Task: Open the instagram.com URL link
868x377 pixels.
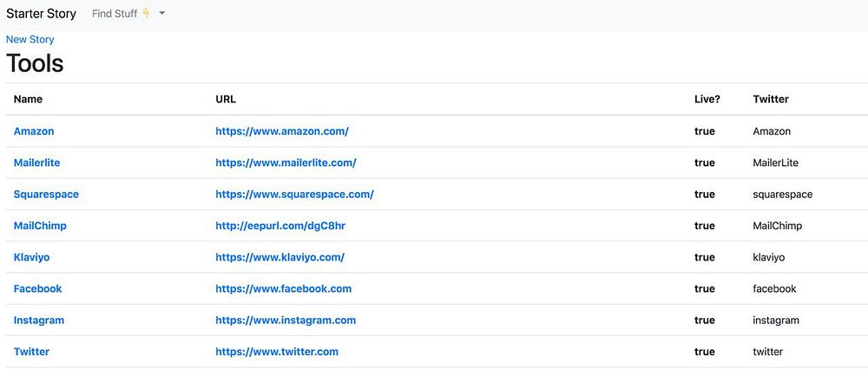Action: (286, 320)
